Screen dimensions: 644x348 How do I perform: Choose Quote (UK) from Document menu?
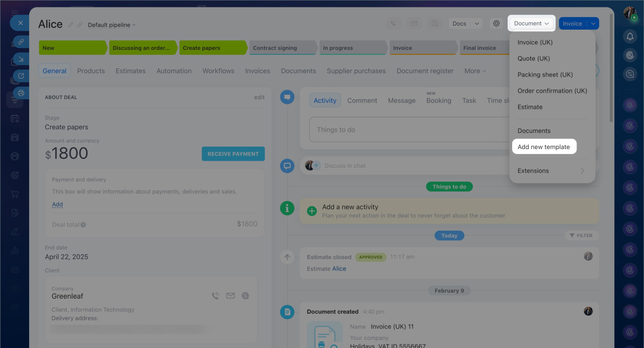click(533, 58)
